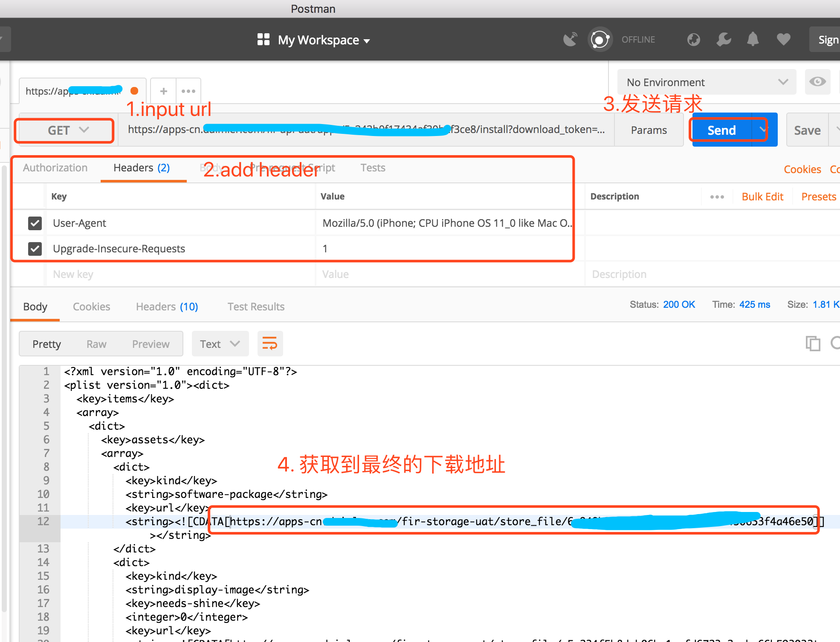Click the unsaved orange dot on request tab
840x642 pixels.
coord(134,91)
